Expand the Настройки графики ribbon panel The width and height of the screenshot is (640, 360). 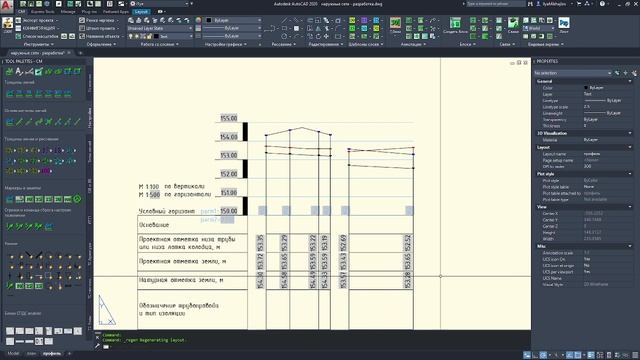coord(226,44)
